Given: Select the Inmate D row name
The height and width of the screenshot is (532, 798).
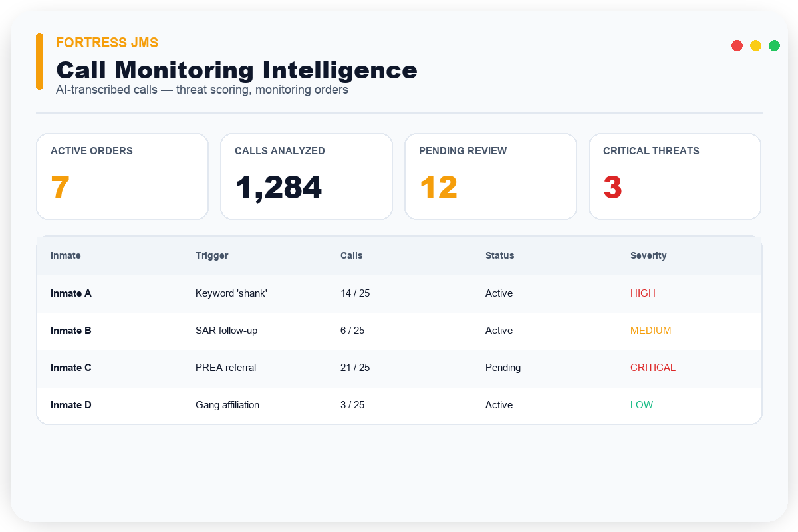Looking at the screenshot, I should (x=71, y=404).
